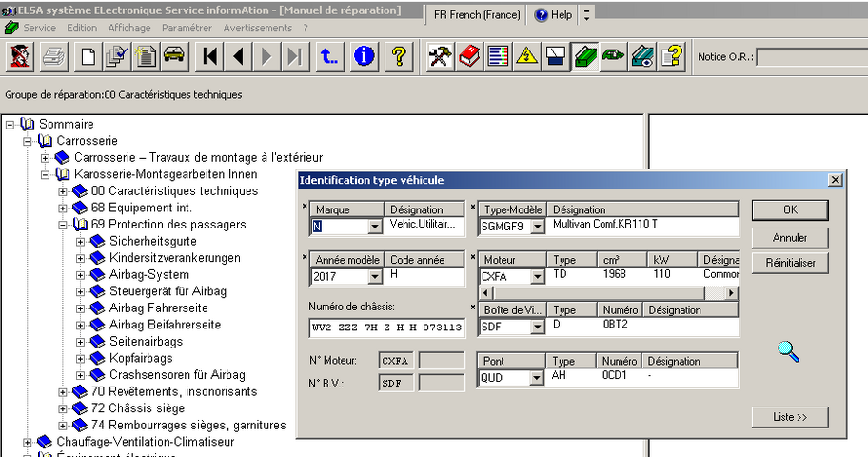This screenshot has width=868, height=457.
Task: Open the Type-Modèle SGMGF9 dropdown
Action: click(537, 226)
